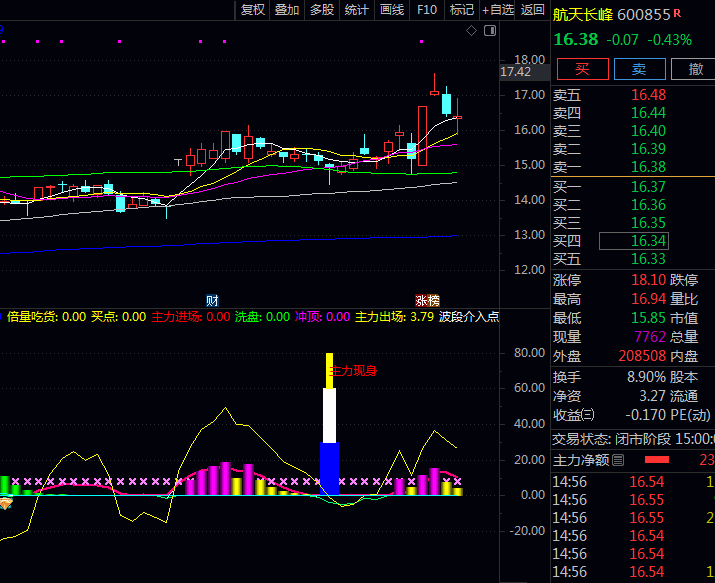Open the list icon beside 主力净额
The width and height of the screenshot is (715, 583).
tap(617, 460)
